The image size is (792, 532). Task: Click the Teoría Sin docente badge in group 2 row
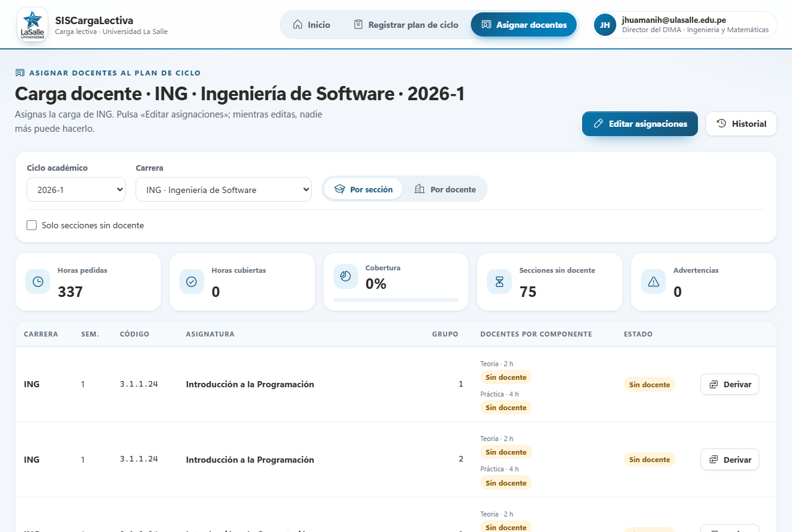(506, 452)
